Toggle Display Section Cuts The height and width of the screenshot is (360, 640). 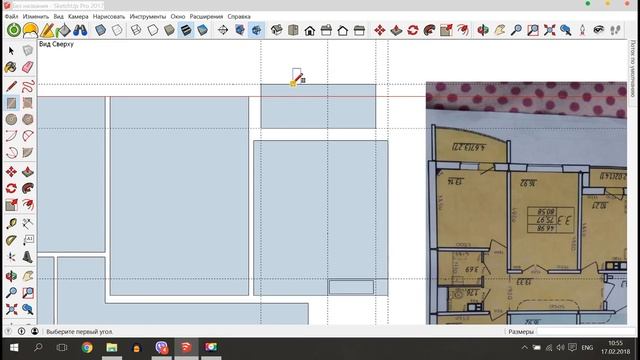[x=256, y=30]
